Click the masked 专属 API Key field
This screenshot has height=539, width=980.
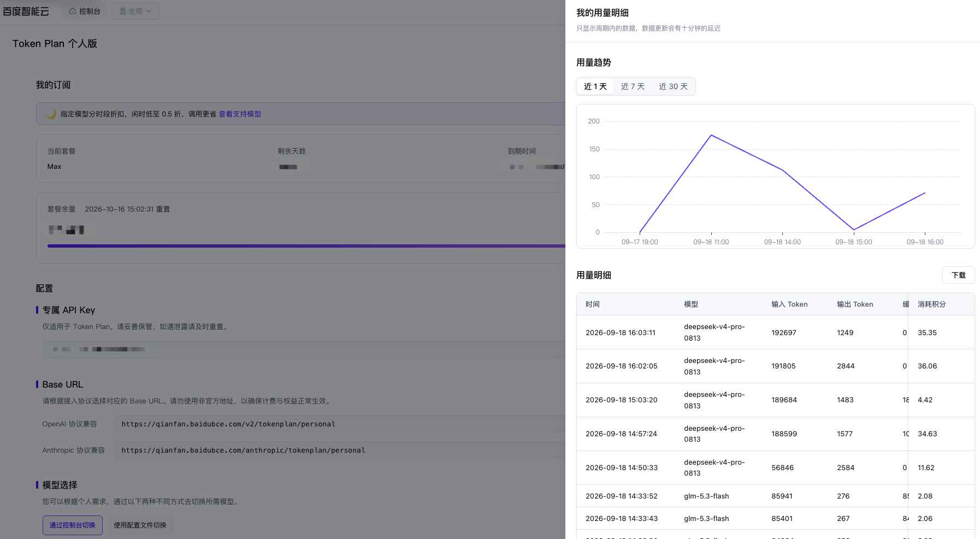click(x=304, y=349)
